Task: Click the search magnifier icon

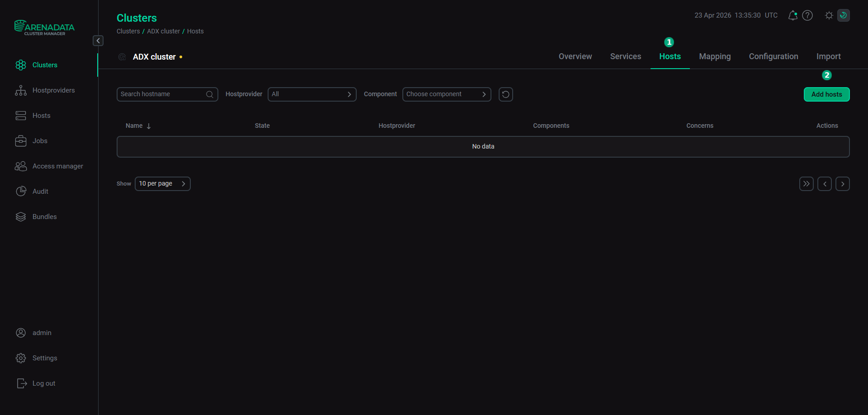Action: coord(210,94)
